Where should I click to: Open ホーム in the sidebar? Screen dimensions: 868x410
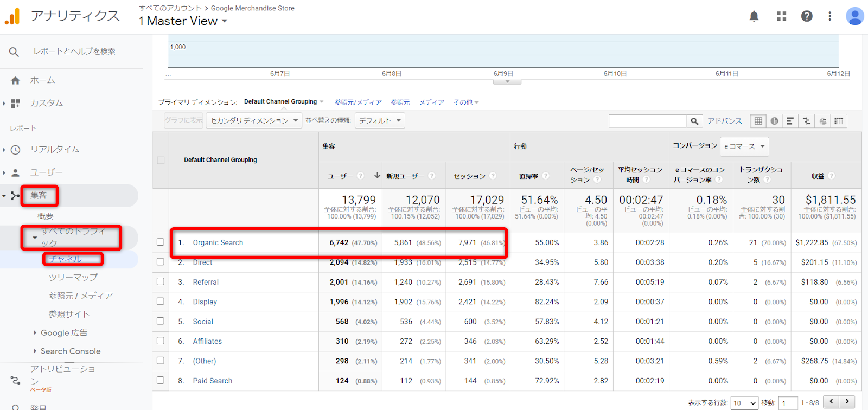tap(42, 80)
